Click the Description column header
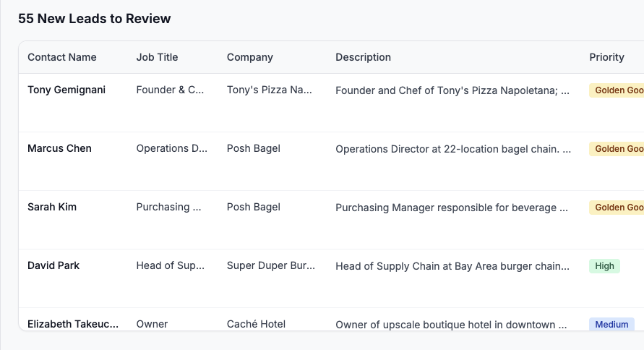This screenshot has height=350, width=644. click(363, 57)
